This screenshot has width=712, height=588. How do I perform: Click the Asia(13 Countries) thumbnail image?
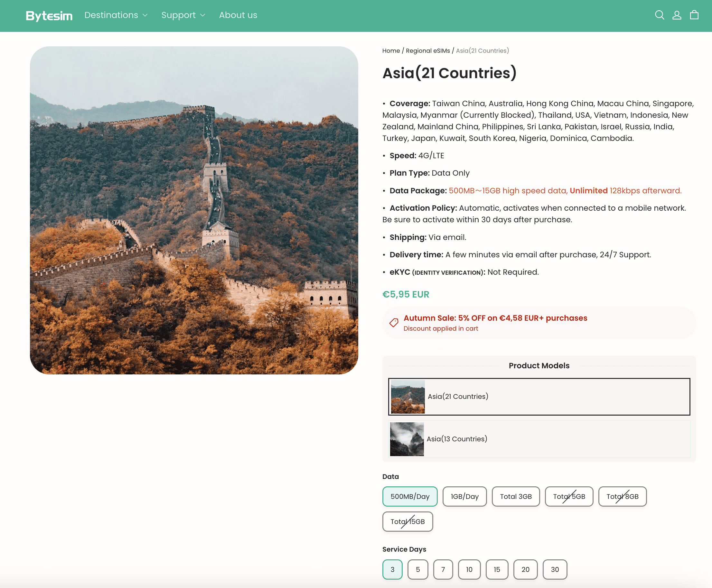[x=407, y=439]
